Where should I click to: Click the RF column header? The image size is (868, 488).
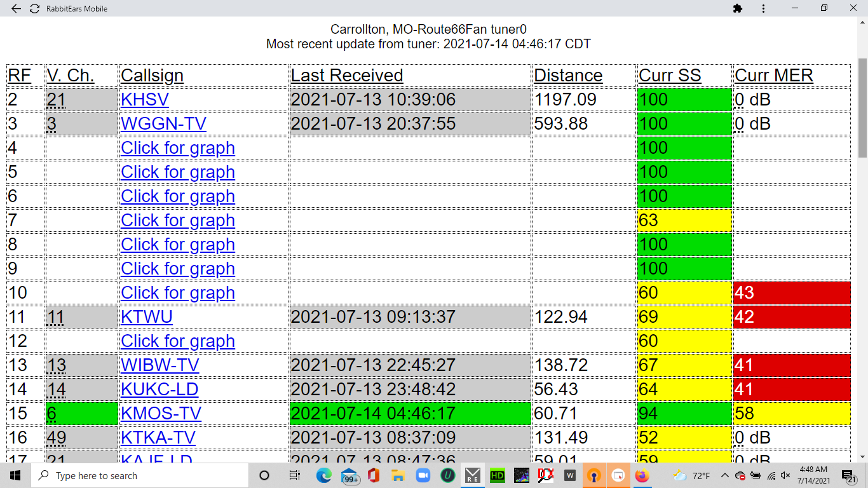tap(20, 76)
